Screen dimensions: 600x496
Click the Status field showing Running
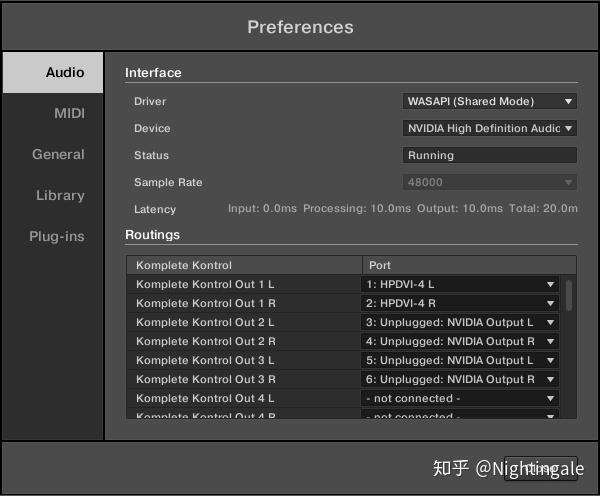pos(490,155)
